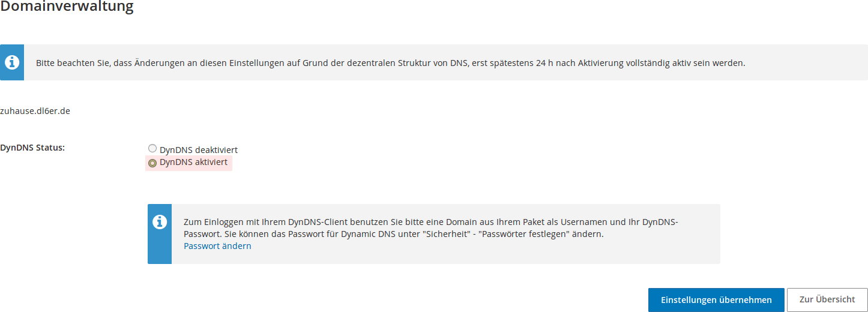Screen dimensions: 868x312
Task: Click the domain name zuhause.dl6er.de
Action: (35, 111)
